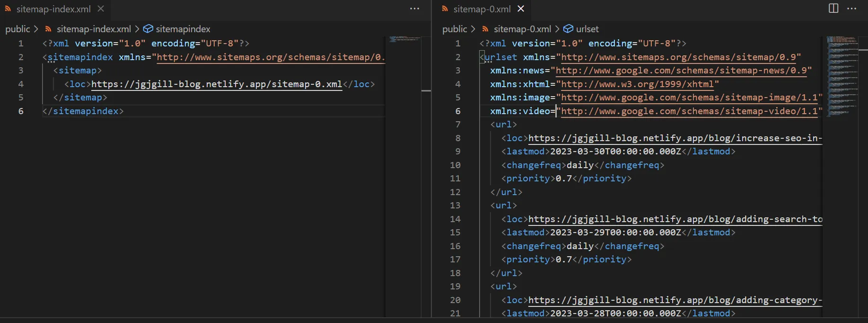868x323 pixels.
Task: Open the adding-search-to blog URL link
Action: coord(675,219)
